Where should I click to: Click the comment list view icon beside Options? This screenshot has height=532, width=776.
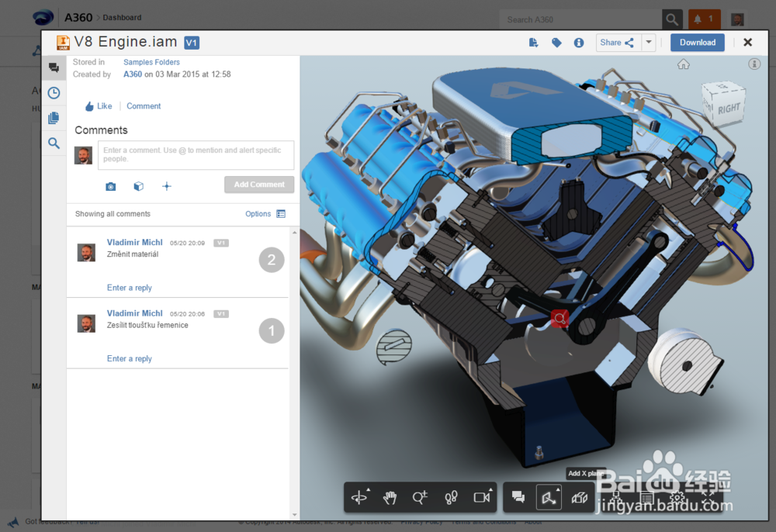(x=281, y=213)
